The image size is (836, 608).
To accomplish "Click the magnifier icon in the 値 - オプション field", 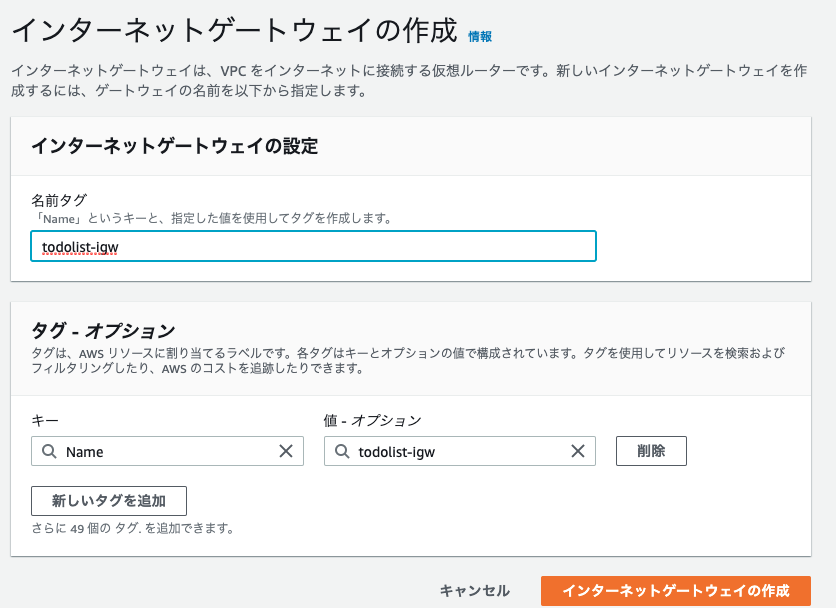I will point(342,451).
